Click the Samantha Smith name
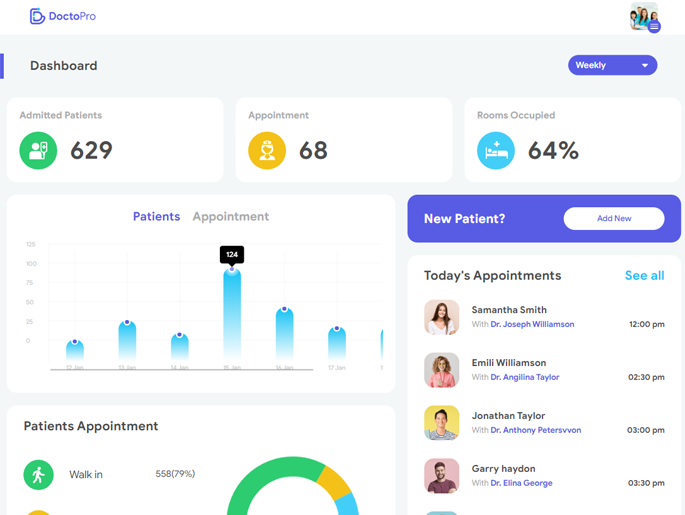The height and width of the screenshot is (515, 685). (x=509, y=310)
